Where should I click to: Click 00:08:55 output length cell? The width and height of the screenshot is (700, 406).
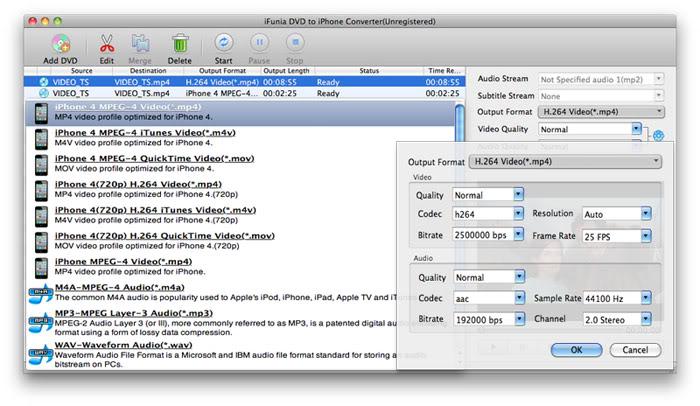click(x=279, y=82)
